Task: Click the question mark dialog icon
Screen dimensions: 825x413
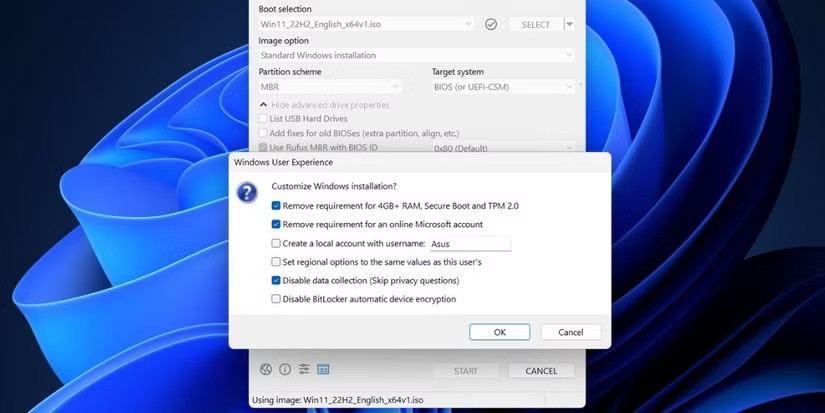Action: click(247, 192)
